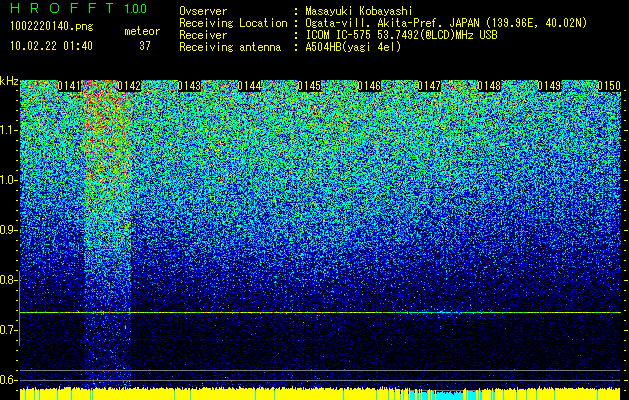
Task: Click the Receiving antenna label
Action: coord(230,47)
